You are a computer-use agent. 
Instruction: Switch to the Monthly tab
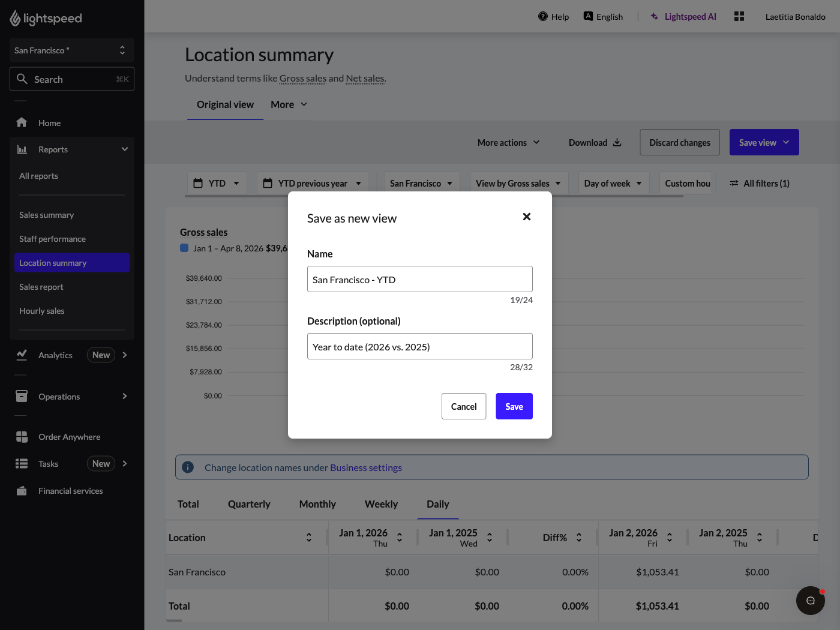pyautogui.click(x=317, y=504)
